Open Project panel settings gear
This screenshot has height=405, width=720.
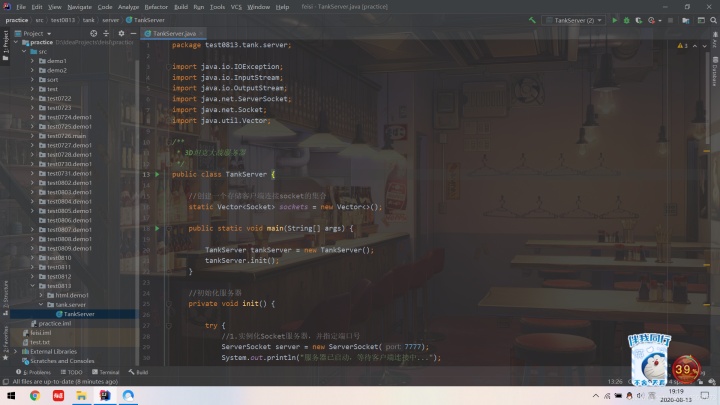(x=121, y=34)
